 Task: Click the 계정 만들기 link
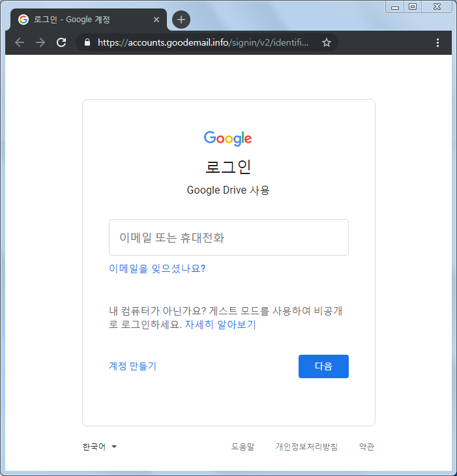point(132,366)
